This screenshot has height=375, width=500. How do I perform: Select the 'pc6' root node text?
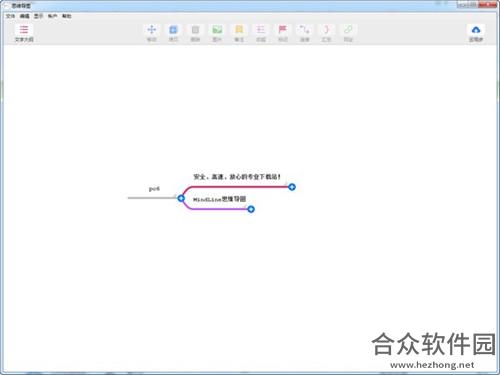pyautogui.click(x=154, y=189)
